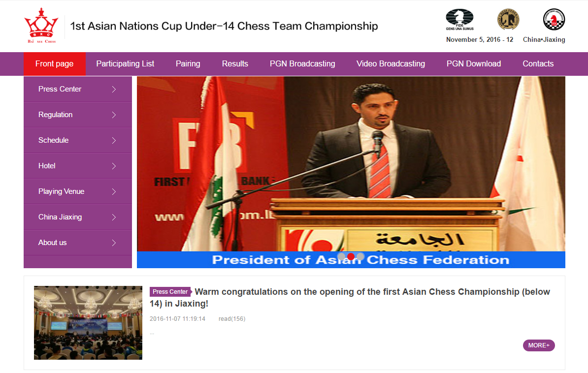Select the first slideshow indicator dot
The width and height of the screenshot is (588, 373).
pyautogui.click(x=341, y=256)
